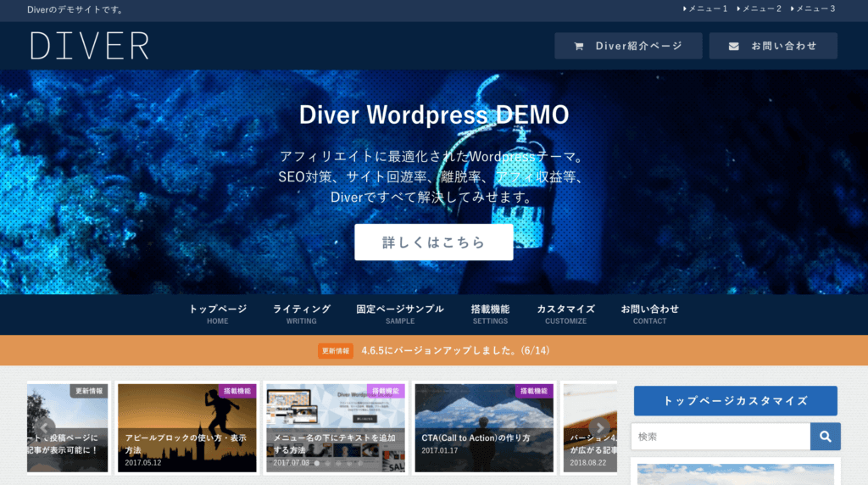Click the 2017.01.17 date text
Viewport: 868px width, 485px height.
(440, 451)
